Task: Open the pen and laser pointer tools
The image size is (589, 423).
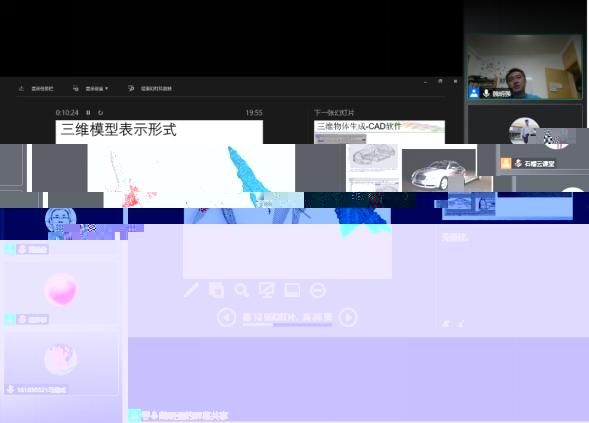Action: pos(192,290)
